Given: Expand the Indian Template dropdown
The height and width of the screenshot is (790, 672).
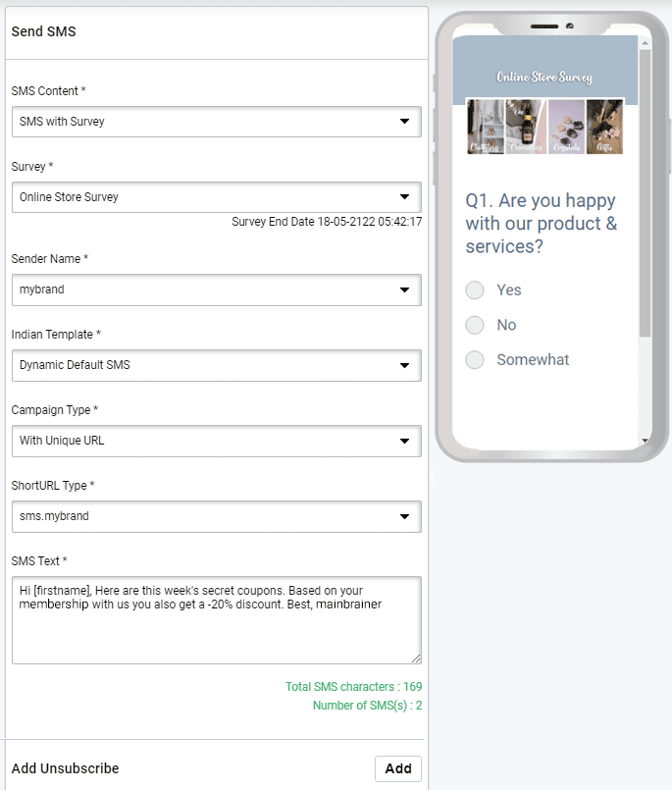Looking at the screenshot, I should [215, 365].
